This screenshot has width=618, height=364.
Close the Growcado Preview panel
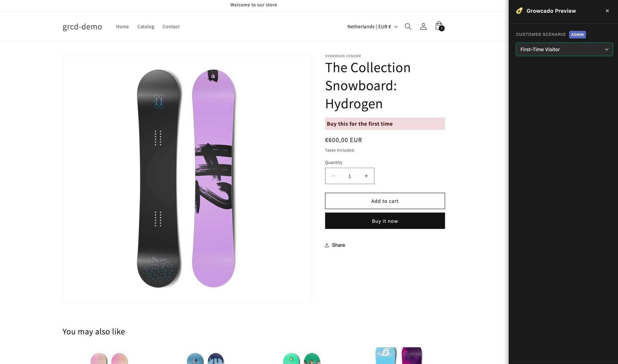[607, 11]
